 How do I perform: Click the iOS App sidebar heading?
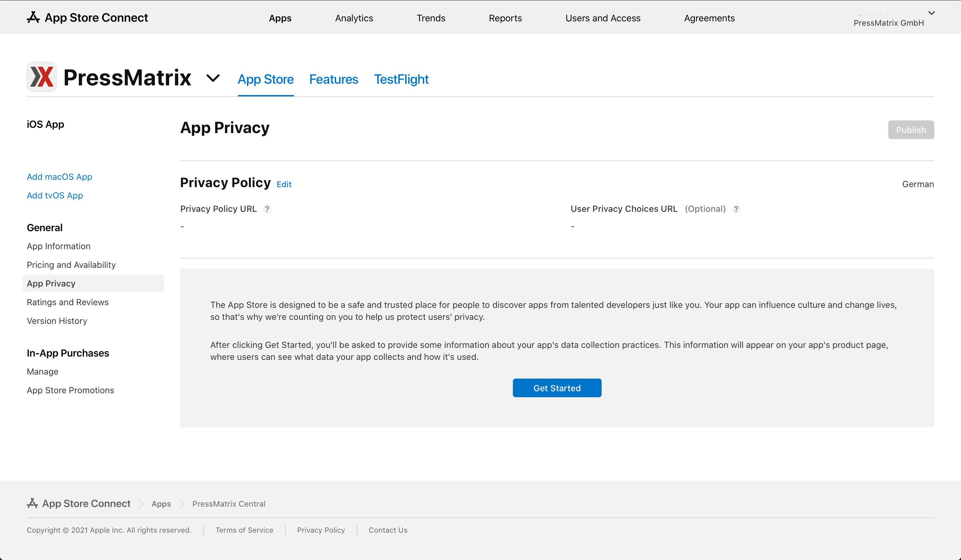click(x=45, y=124)
